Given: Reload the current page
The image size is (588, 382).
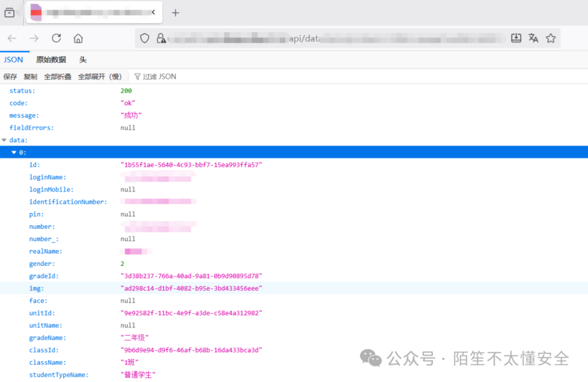Looking at the screenshot, I should pyautogui.click(x=56, y=38).
